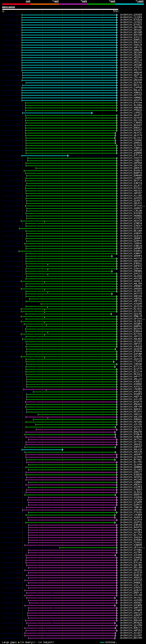
Task: Click the red ~20% identity legend segment
Action: point(16,4)
